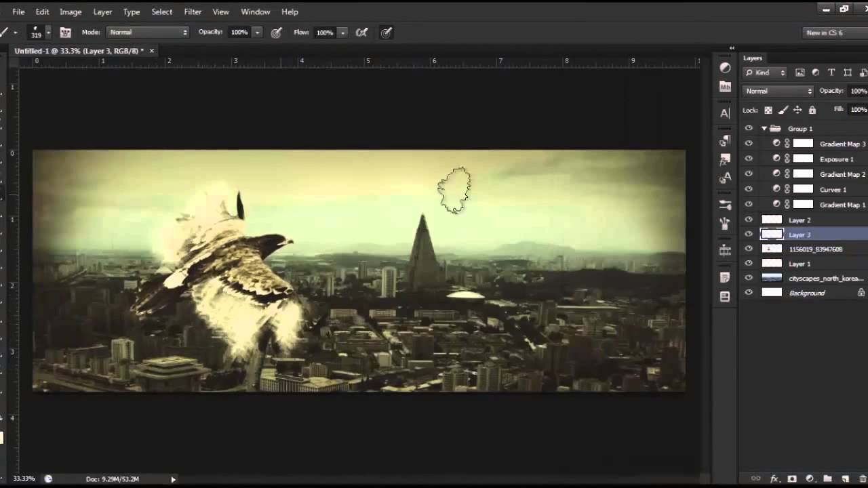Image resolution: width=868 pixels, height=488 pixels.
Task: Toggle visibility of Layer 2
Action: tap(749, 220)
